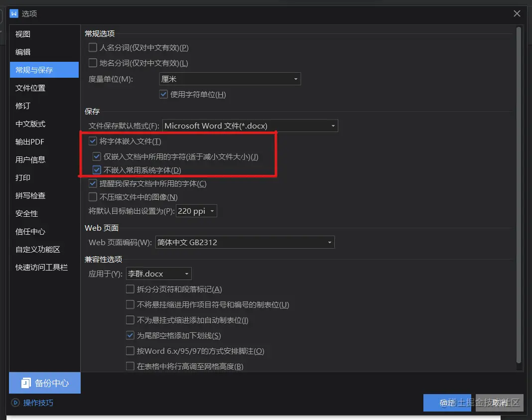Open 用户信息 settings

click(44, 160)
